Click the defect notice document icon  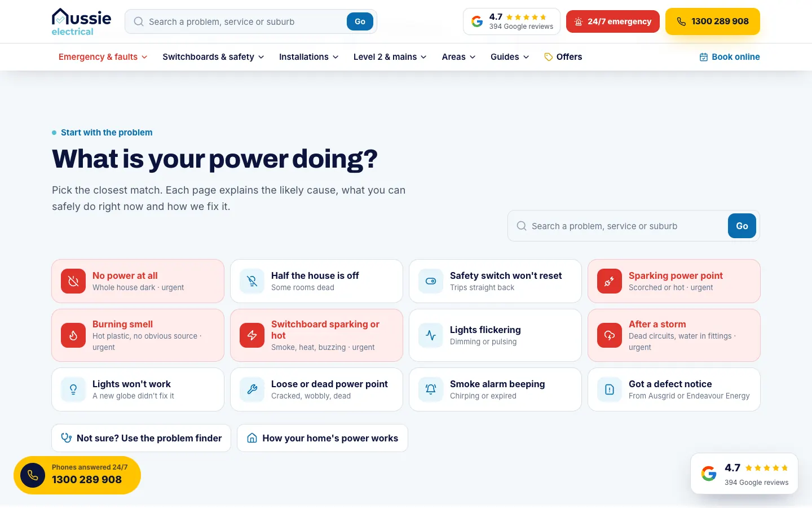tap(610, 389)
